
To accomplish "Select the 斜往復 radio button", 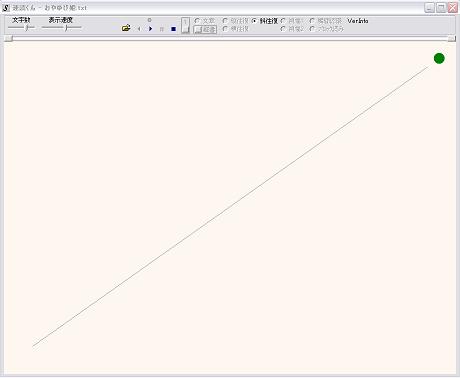I will click(265, 21).
